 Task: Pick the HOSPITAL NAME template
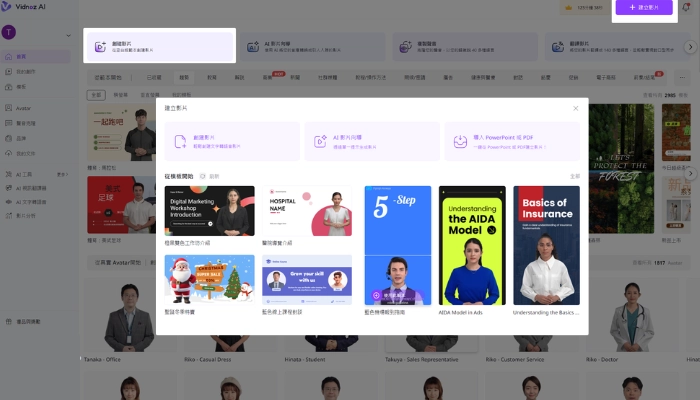tap(307, 211)
